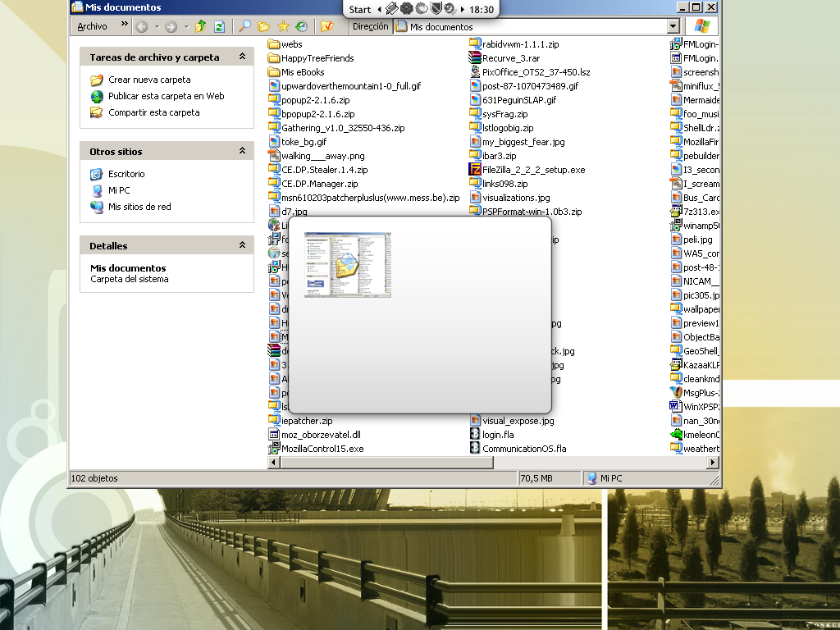This screenshot has width=840, height=630.
Task: Expand tray icons with the left arrow beside Start
Action: (x=379, y=10)
